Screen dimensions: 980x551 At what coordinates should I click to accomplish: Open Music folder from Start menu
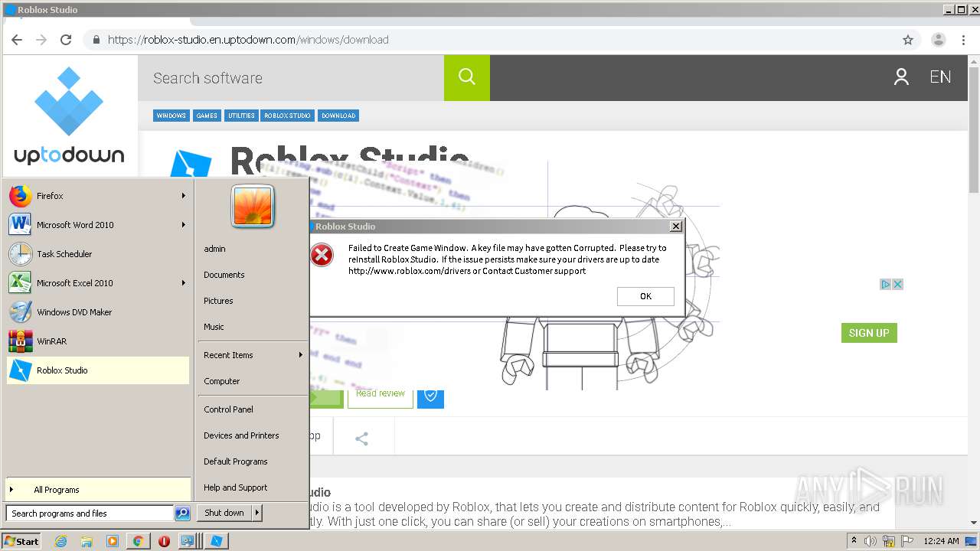[x=214, y=327]
